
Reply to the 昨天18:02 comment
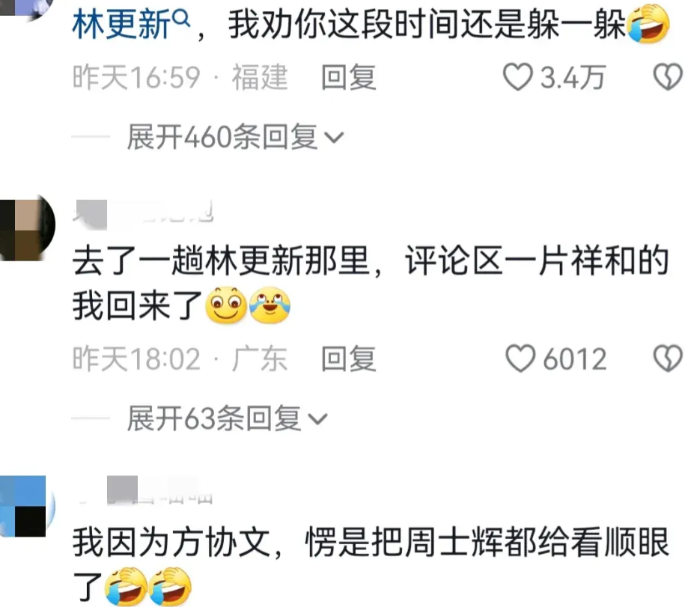click(349, 359)
